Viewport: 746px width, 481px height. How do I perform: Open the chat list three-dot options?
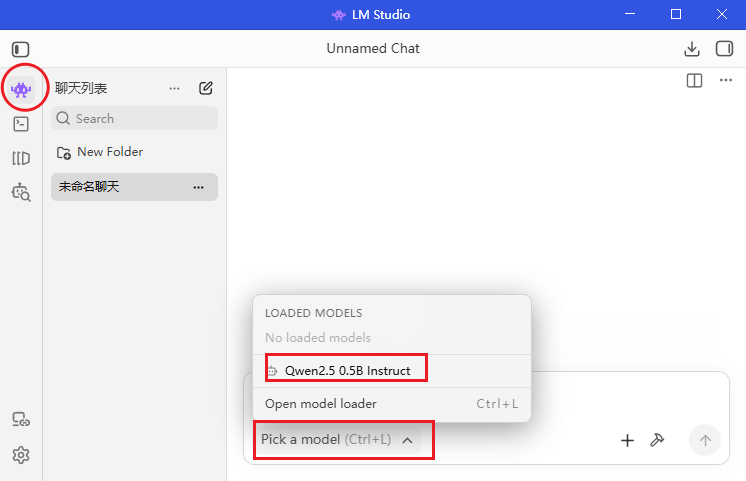tap(175, 88)
